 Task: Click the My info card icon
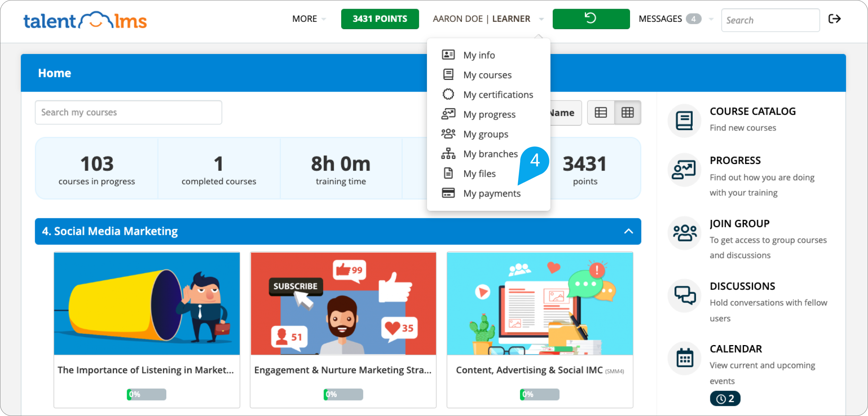point(448,55)
